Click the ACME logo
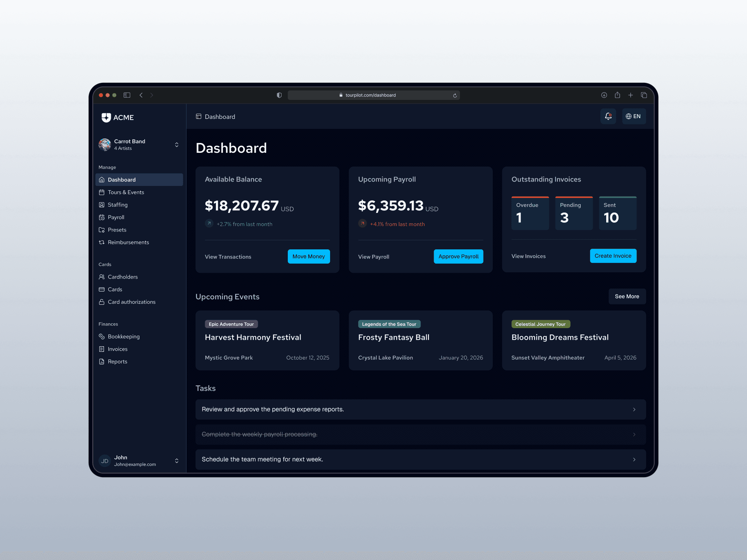This screenshot has width=747, height=560. pos(117,117)
